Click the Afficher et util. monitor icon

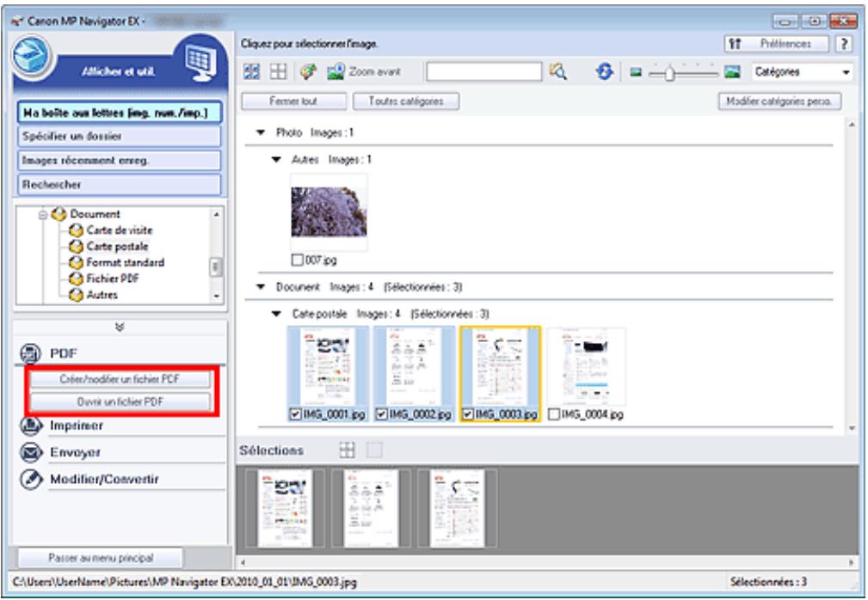point(200,63)
